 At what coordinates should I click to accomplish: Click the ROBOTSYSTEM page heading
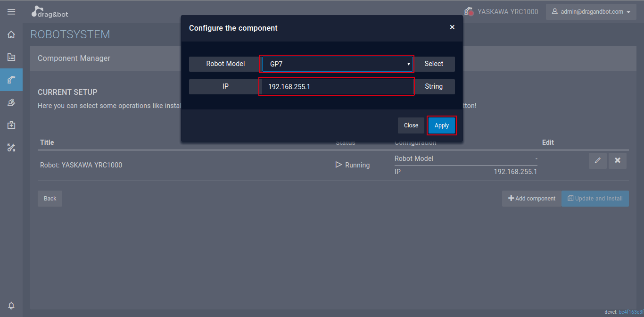[x=70, y=34]
